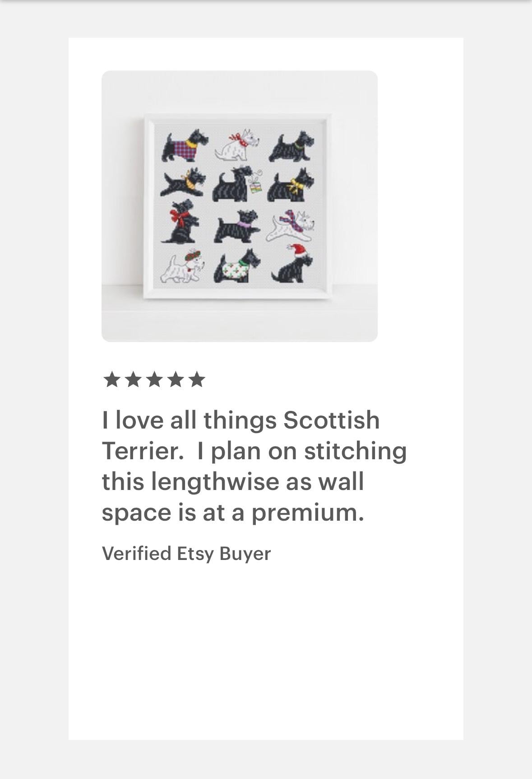Tap the black Scottie with yellow bow
The height and width of the screenshot is (779, 532).
click(x=291, y=185)
